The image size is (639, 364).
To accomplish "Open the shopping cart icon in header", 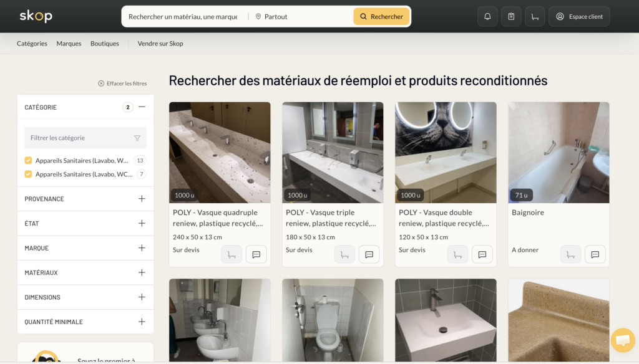I will (x=535, y=16).
